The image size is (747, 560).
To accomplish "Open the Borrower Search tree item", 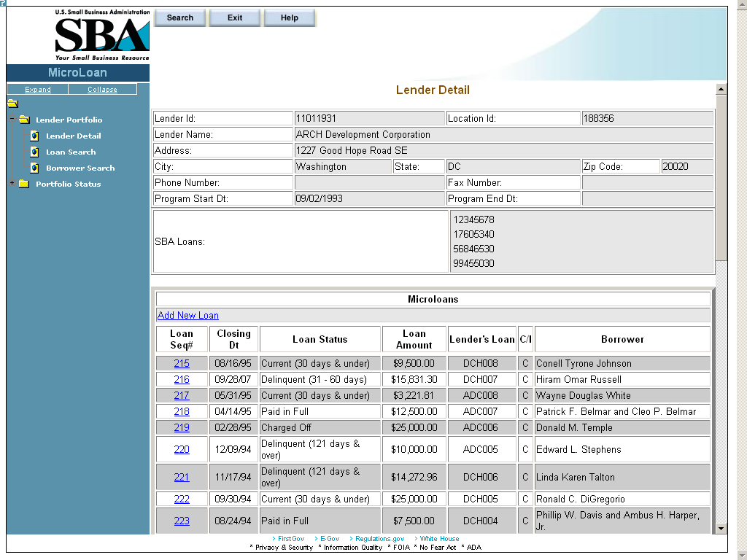I will [80, 168].
